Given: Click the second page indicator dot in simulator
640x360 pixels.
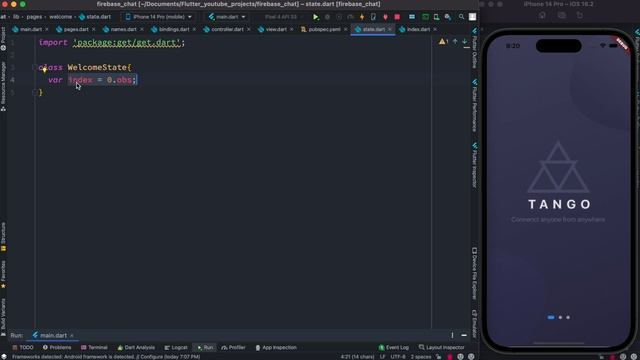Looking at the screenshot, I should pos(560,317).
